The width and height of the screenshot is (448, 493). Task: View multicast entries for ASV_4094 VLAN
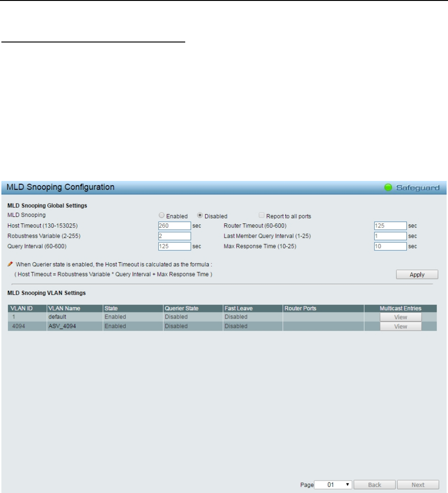400,326
